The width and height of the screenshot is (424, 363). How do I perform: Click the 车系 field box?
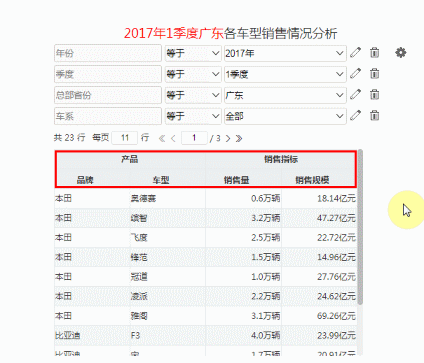[108, 116]
